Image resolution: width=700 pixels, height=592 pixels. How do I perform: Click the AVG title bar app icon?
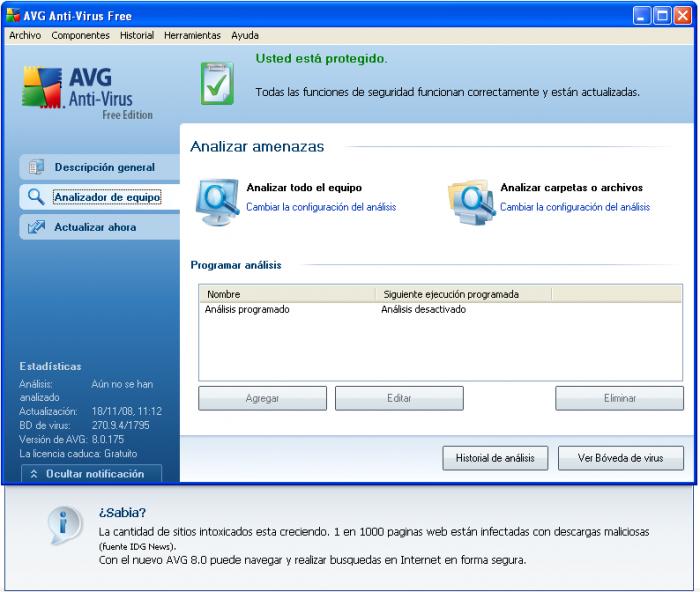coord(13,16)
